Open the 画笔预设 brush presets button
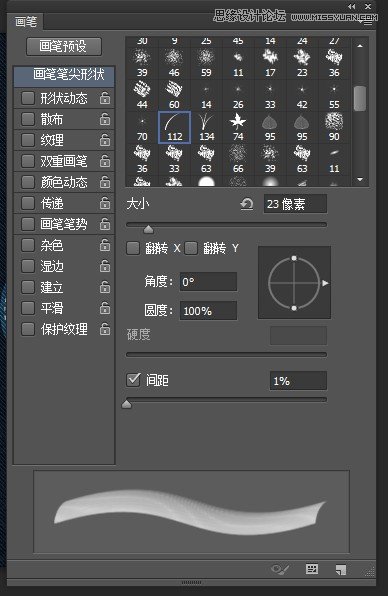 64,46
